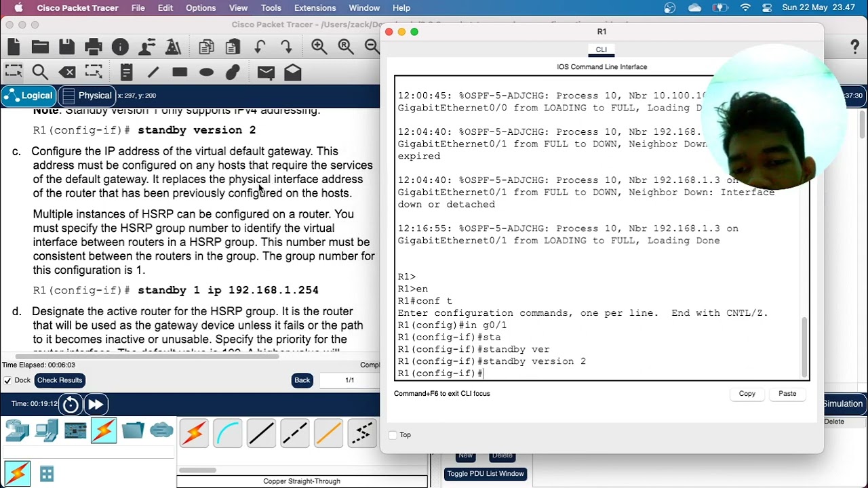Add a Simple PDU closed envelope
The image size is (868, 488).
266,73
